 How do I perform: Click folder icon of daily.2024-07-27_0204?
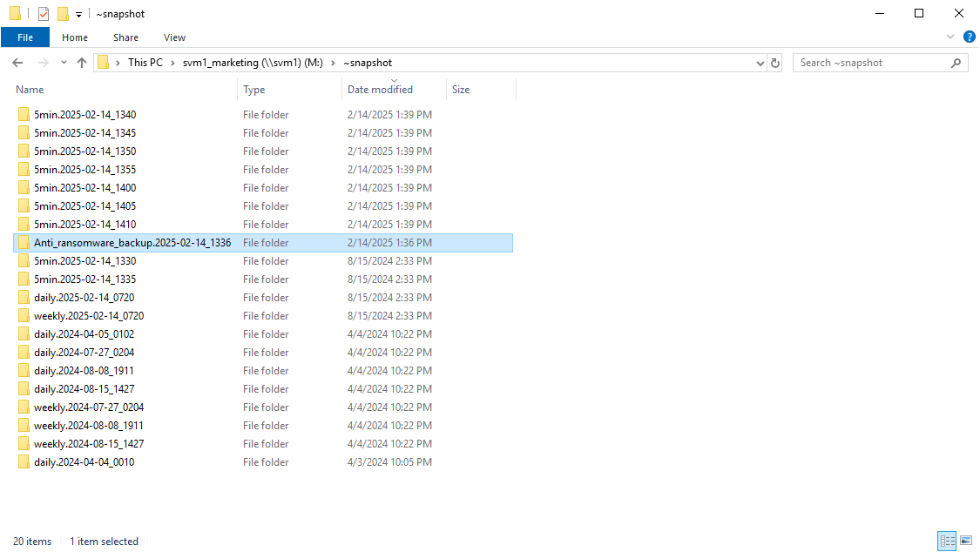point(24,352)
